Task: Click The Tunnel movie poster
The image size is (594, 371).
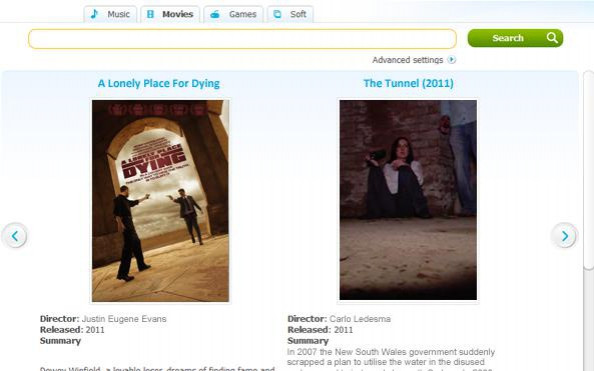Action: [408, 200]
